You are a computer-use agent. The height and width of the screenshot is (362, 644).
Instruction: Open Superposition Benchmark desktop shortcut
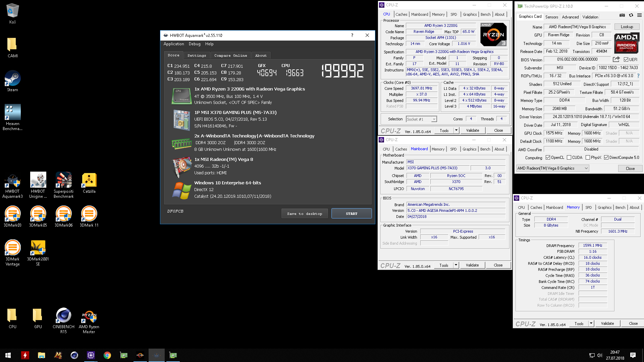[63, 185]
